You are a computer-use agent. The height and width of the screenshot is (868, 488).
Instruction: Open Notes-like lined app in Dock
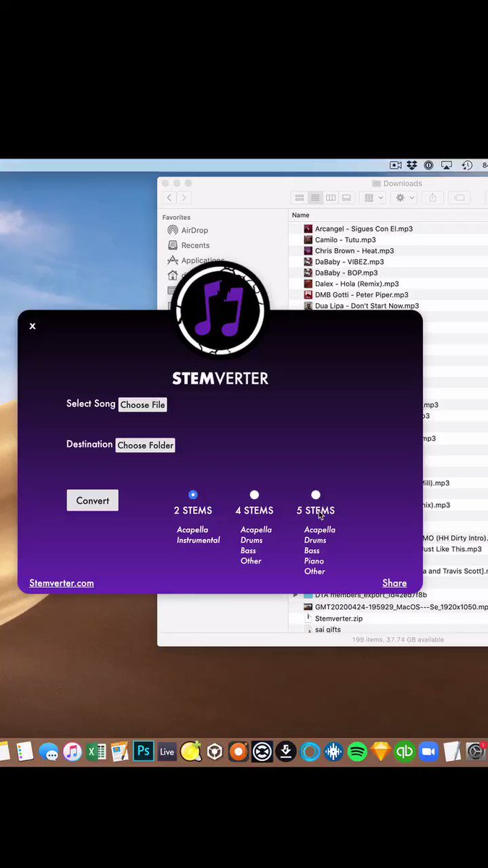25,752
